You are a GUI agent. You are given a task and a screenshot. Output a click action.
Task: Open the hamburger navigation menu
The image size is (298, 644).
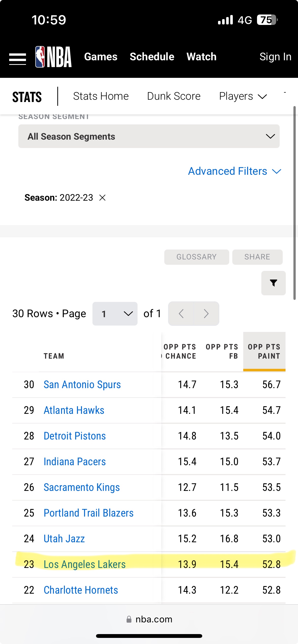coord(17,59)
